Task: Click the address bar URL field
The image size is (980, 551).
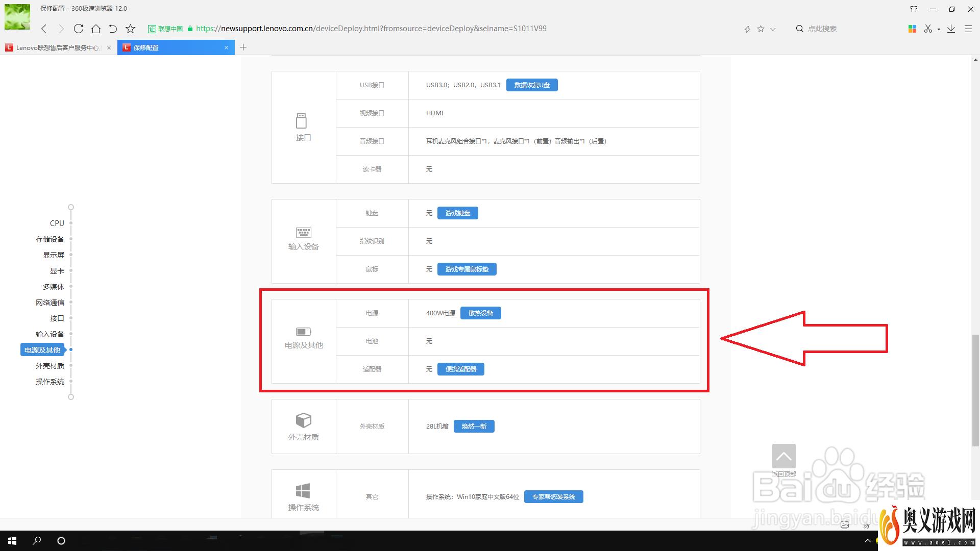Action: (x=371, y=29)
